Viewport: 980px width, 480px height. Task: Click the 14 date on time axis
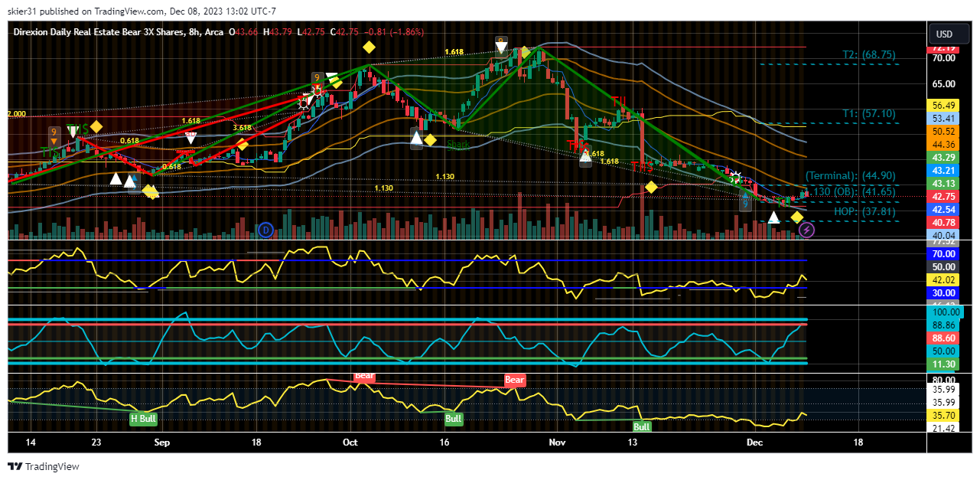pos(31,442)
